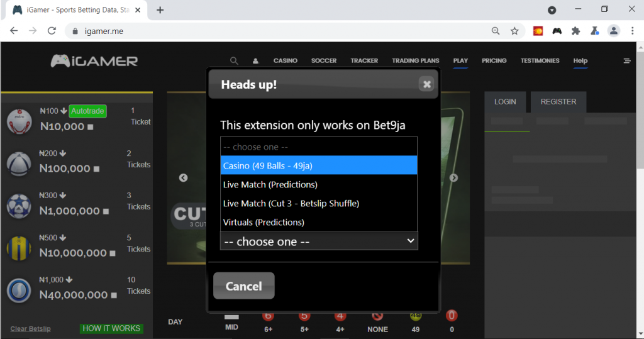Open the CASINO menu
Viewport: 644px width, 339px height.
(x=285, y=60)
